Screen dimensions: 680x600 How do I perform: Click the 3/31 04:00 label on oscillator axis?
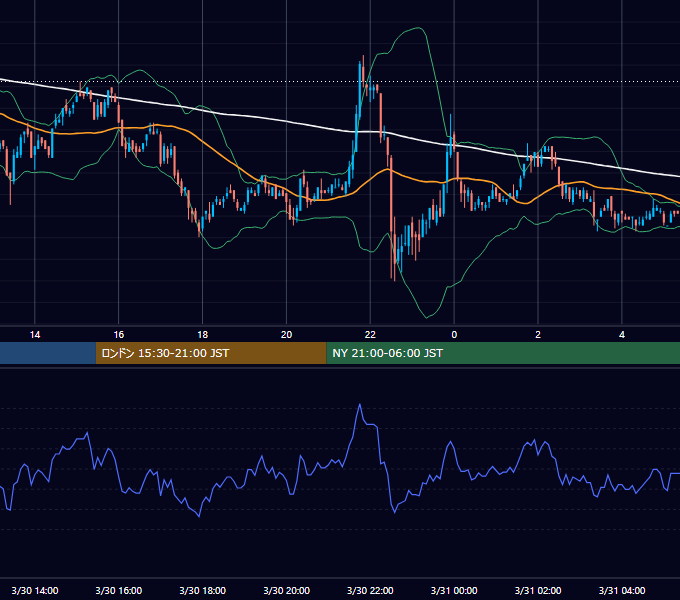coord(622,590)
